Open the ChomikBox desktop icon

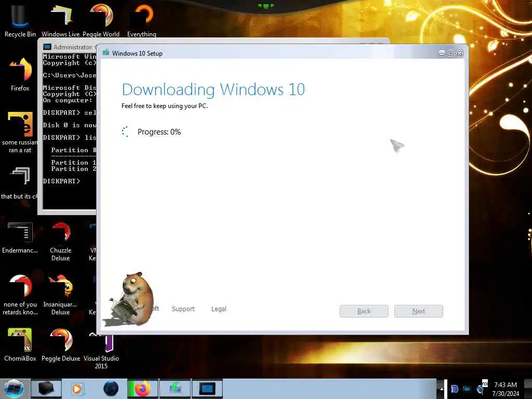click(20, 345)
